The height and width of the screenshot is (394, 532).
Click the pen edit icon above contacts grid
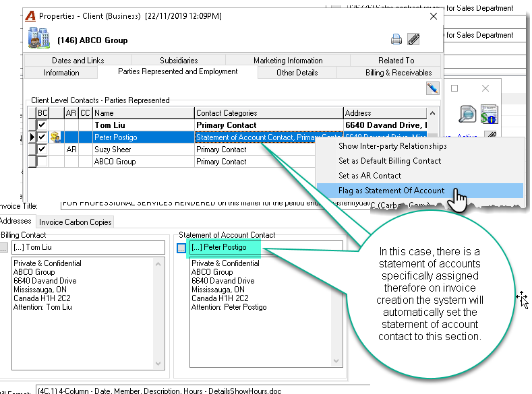[x=433, y=88]
